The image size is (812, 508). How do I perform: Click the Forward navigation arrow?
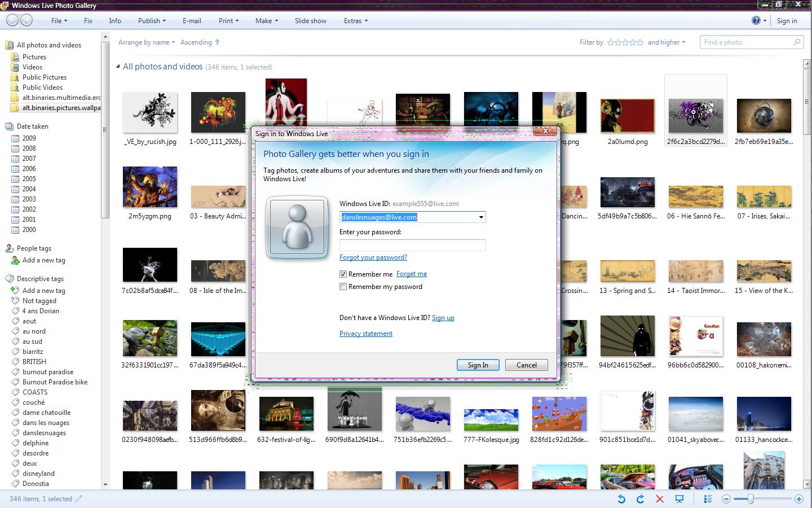tap(27, 20)
